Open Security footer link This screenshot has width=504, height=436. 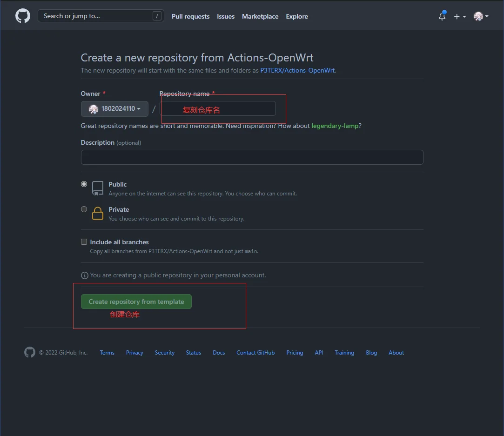click(165, 353)
